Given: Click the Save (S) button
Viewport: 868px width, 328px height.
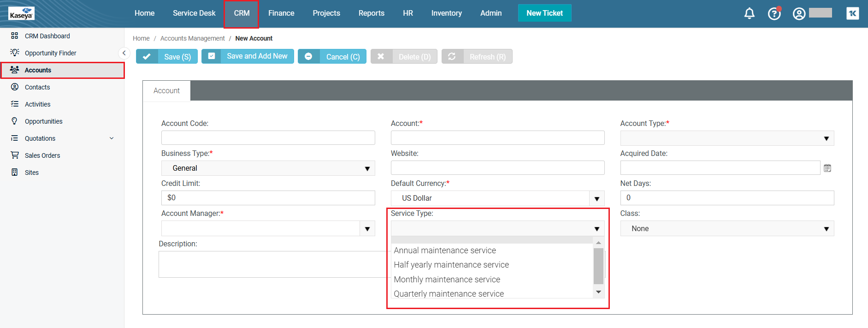Looking at the screenshot, I should click(x=167, y=57).
